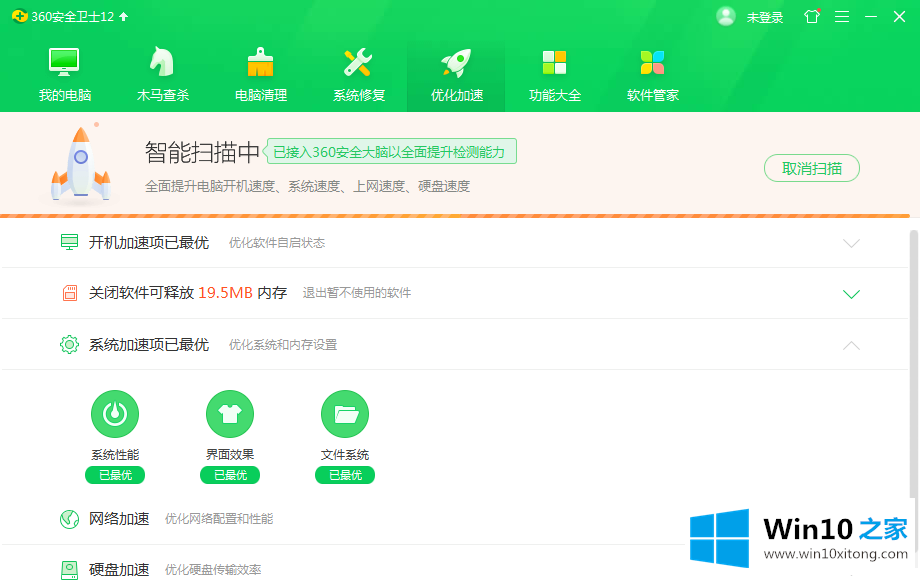Click the 取消扫描 button
This screenshot has width=920, height=580.
(811, 168)
